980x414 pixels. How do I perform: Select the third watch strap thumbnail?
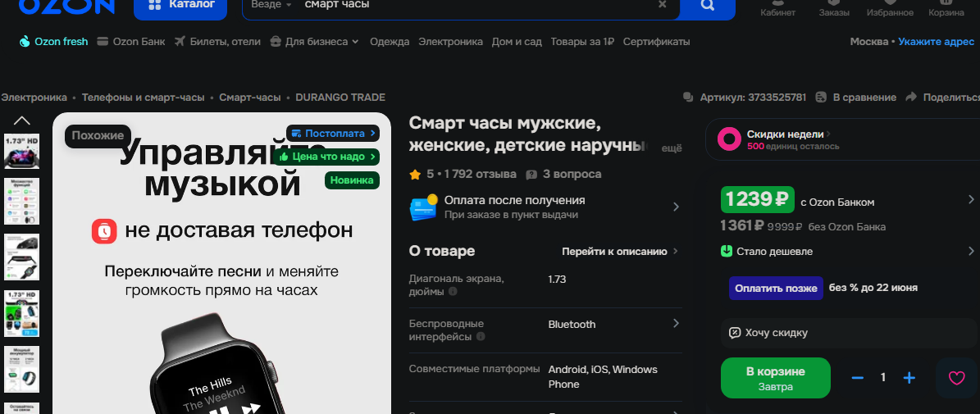point(22,257)
